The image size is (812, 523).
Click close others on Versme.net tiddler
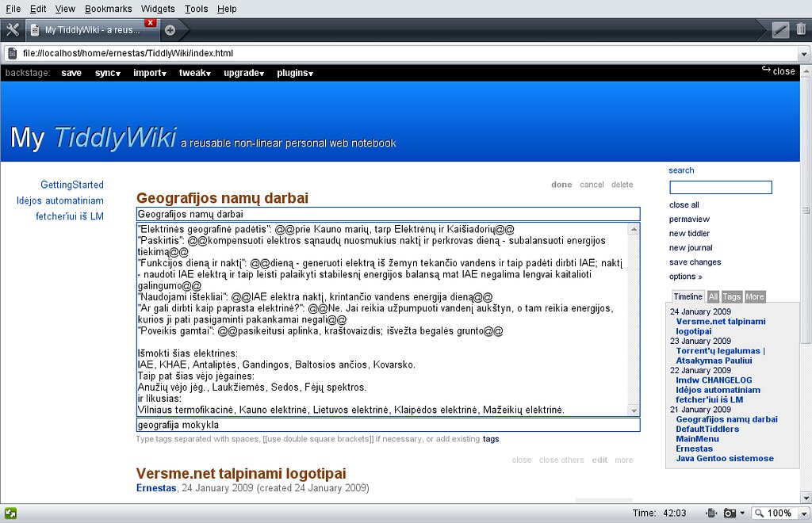point(561,460)
